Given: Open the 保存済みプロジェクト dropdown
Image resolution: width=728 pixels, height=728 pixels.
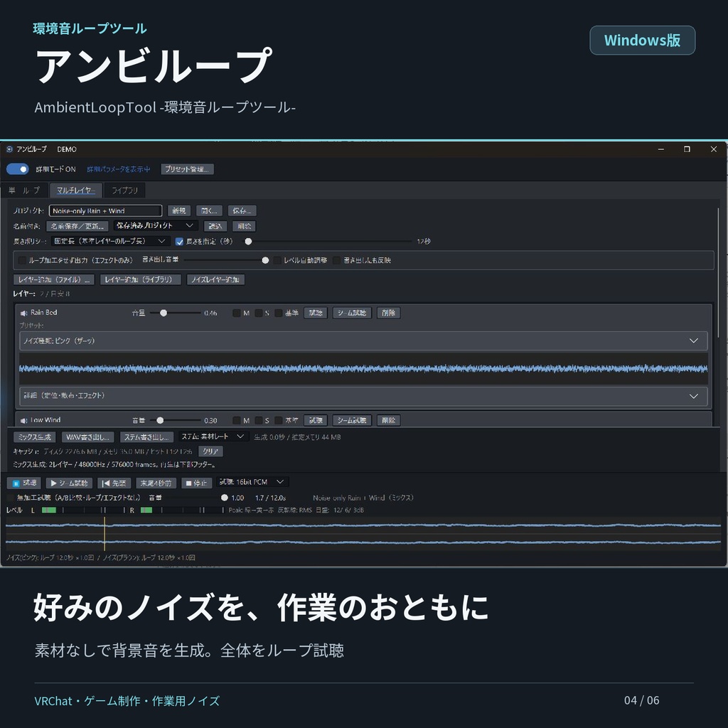Looking at the screenshot, I should [156, 225].
